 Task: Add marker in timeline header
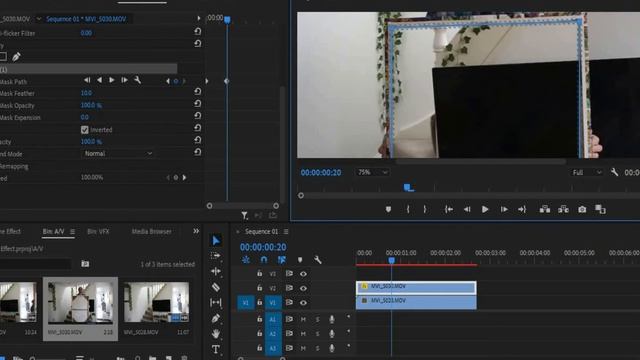tap(300, 260)
